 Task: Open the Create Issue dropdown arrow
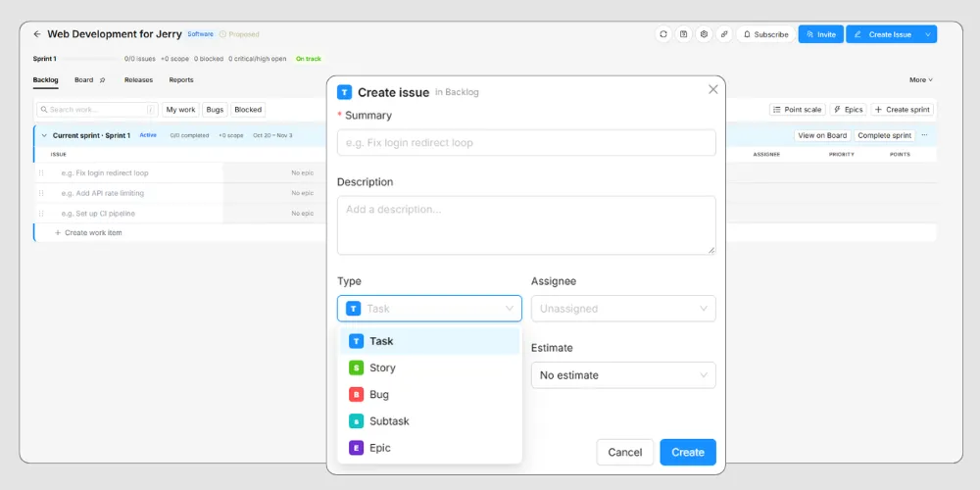(x=928, y=34)
